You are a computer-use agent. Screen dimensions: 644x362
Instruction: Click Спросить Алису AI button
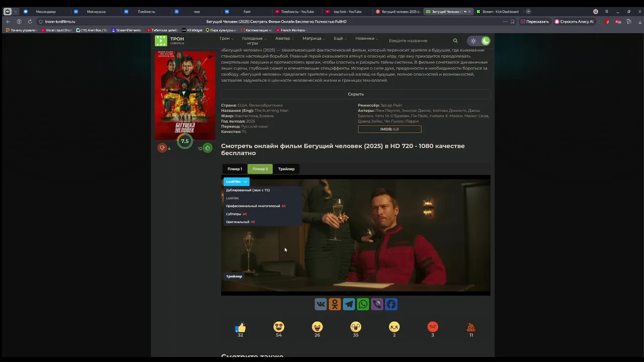[x=574, y=22]
